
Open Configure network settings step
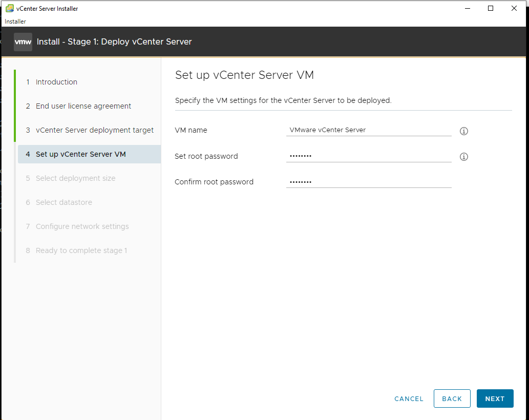pos(82,226)
